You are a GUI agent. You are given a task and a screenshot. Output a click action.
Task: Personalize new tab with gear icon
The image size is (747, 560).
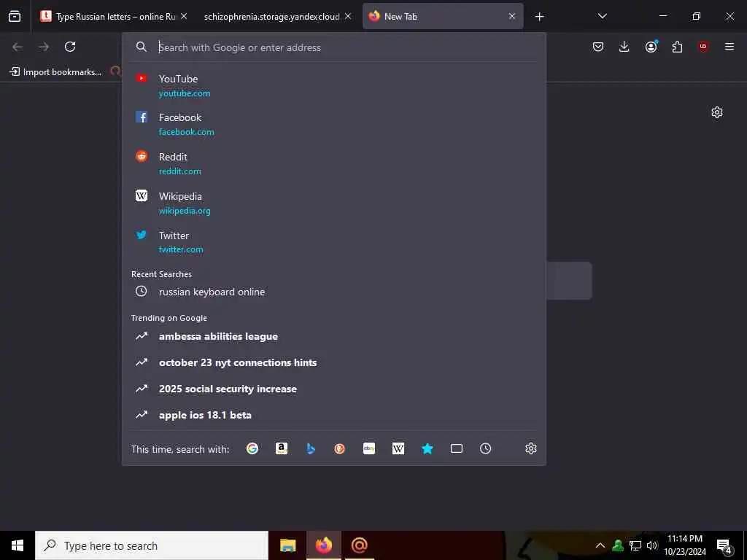click(717, 112)
